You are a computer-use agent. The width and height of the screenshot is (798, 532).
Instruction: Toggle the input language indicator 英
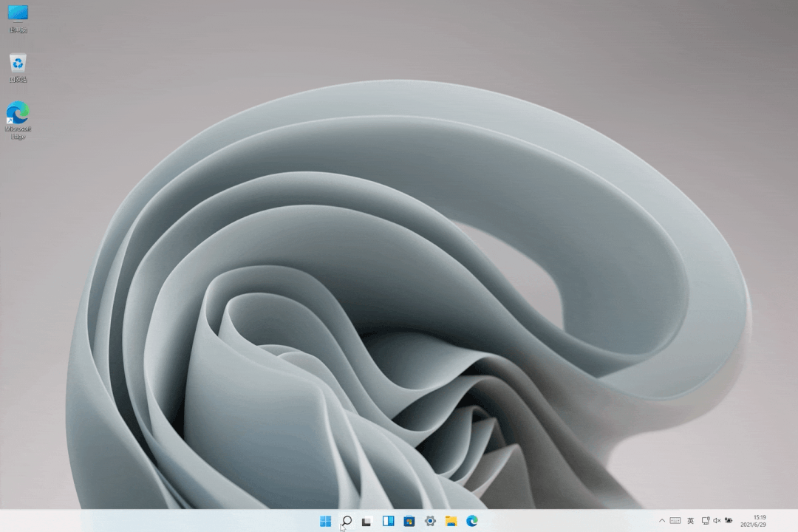(691, 521)
